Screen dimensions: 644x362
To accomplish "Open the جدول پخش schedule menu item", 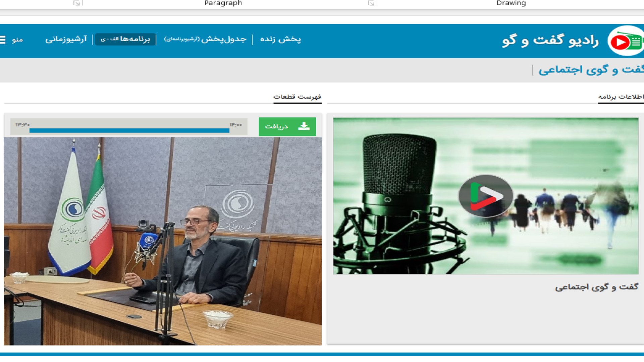I will (205, 39).
